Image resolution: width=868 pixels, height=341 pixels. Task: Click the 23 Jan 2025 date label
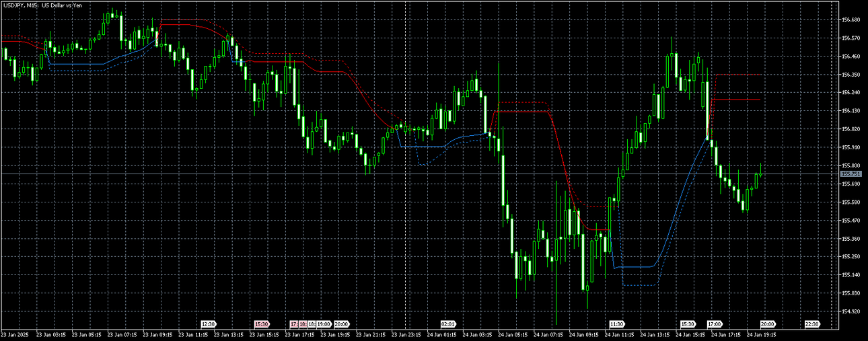(14, 334)
